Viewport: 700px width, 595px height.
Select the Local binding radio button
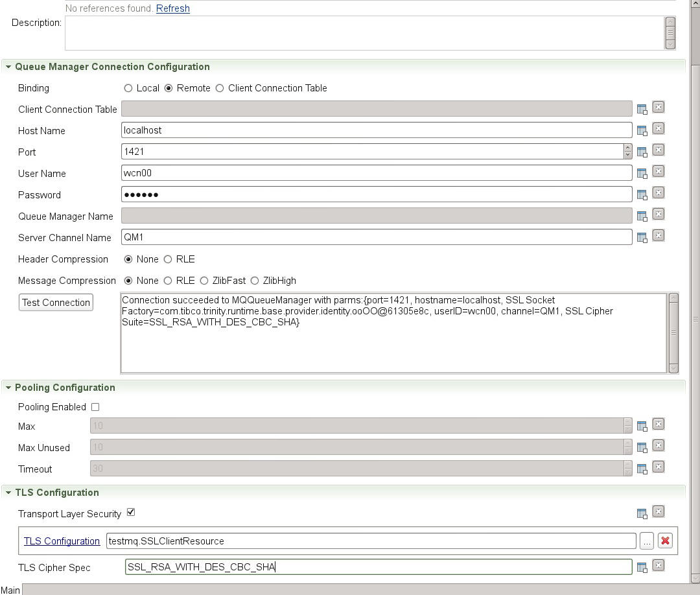point(128,88)
